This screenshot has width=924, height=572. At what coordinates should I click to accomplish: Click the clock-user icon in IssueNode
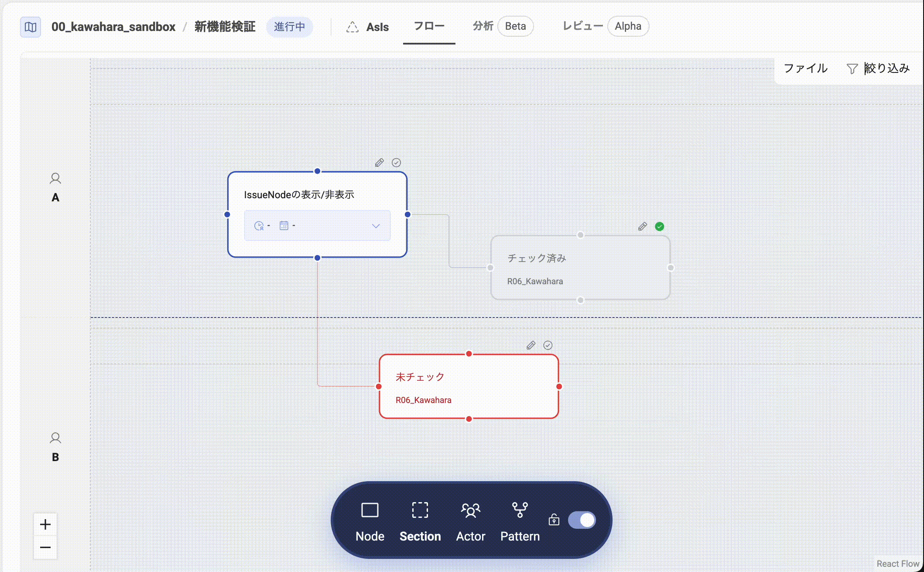pos(259,226)
